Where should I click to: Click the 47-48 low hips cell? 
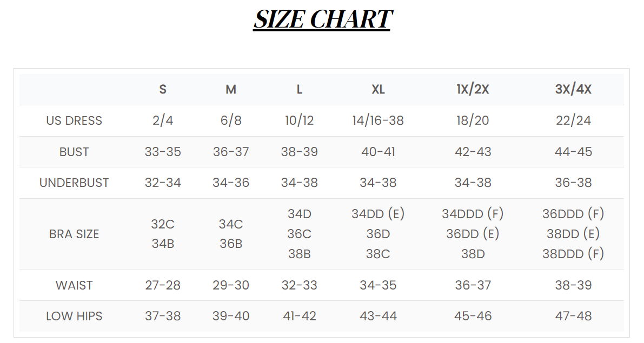(x=573, y=316)
